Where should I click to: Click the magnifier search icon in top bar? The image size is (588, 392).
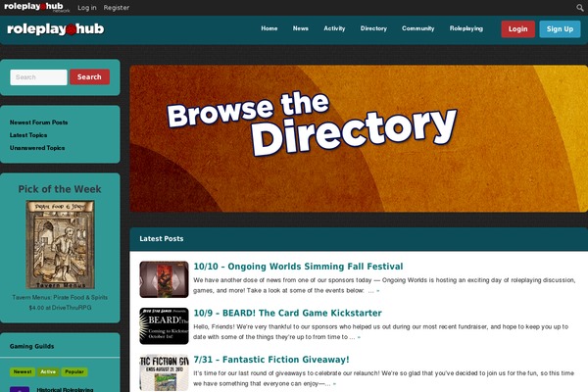(580, 8)
